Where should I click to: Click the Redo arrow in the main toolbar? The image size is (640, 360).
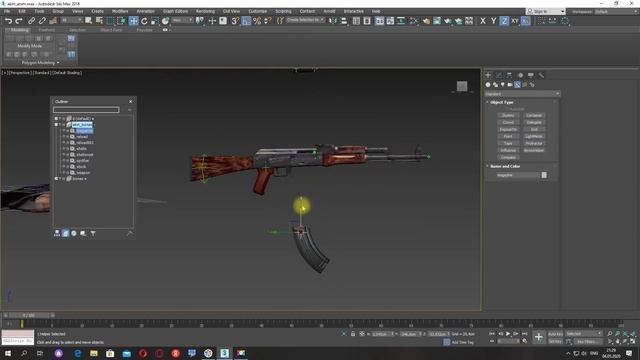[x=18, y=21]
